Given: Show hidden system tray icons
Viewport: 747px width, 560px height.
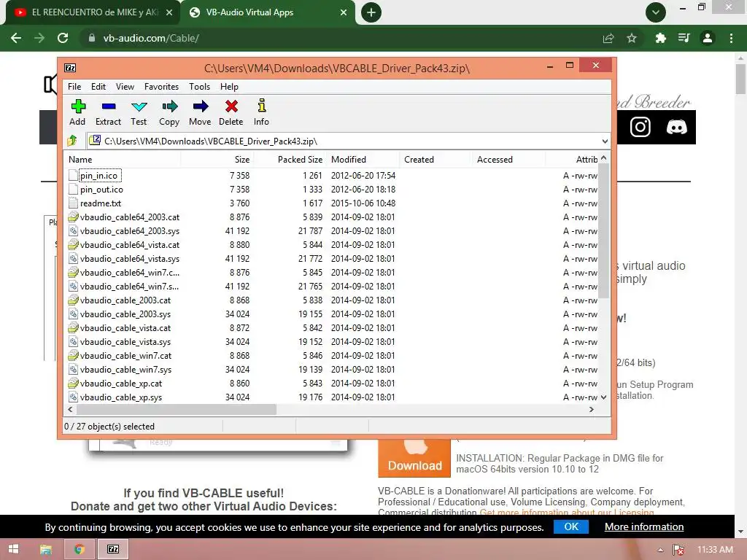Looking at the screenshot, I should tap(660, 550).
